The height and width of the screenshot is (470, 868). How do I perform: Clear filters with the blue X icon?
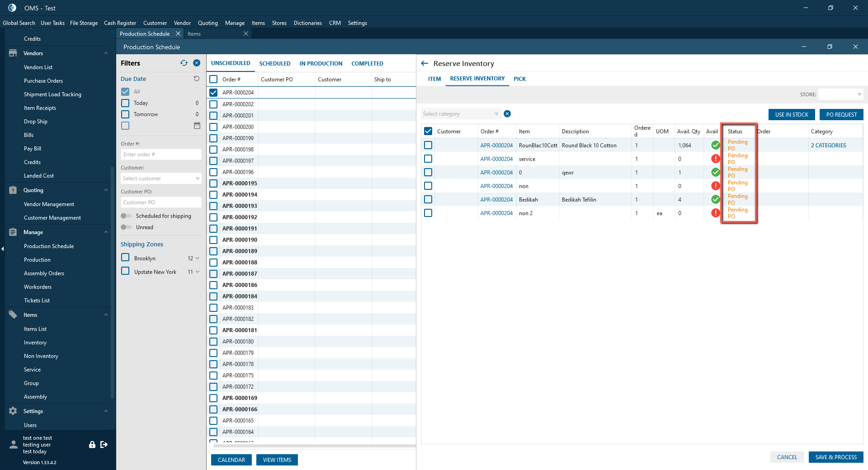pyautogui.click(x=197, y=63)
